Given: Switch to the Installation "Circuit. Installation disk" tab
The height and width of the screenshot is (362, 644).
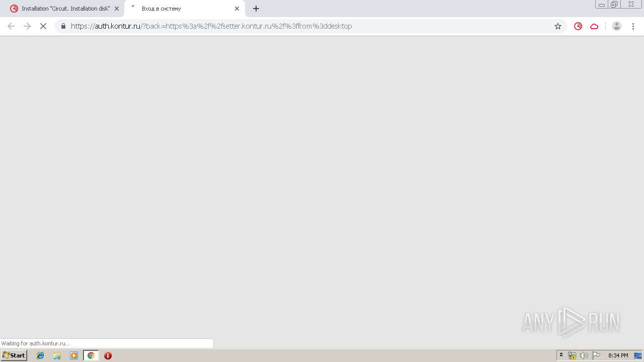Looking at the screenshot, I should (x=65, y=9).
